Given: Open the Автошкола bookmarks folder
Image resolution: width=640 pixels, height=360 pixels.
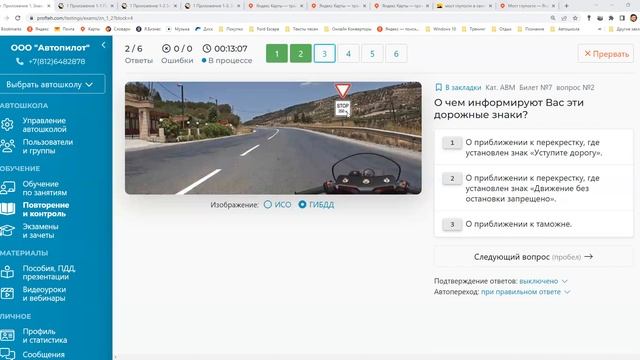Looking at the screenshot, I should (565, 29).
